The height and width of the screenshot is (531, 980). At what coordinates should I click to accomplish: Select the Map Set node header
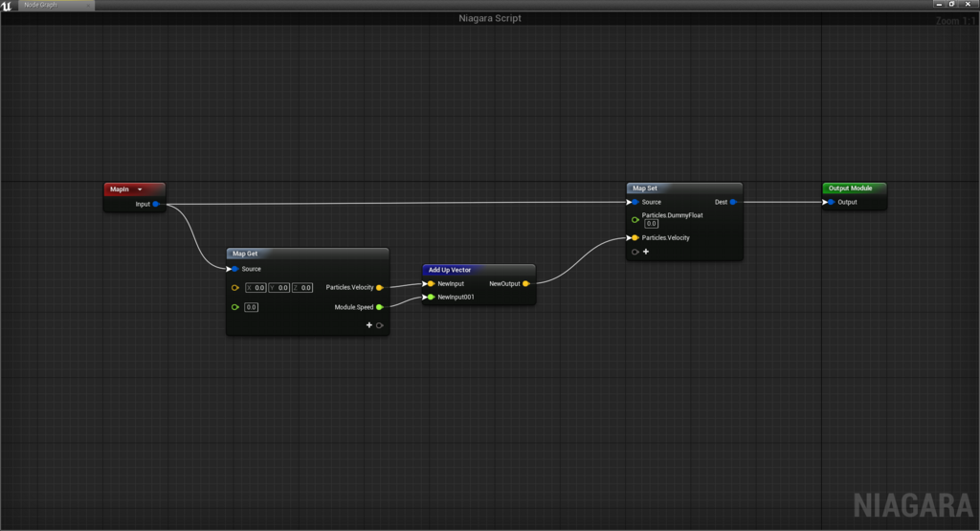[684, 188]
